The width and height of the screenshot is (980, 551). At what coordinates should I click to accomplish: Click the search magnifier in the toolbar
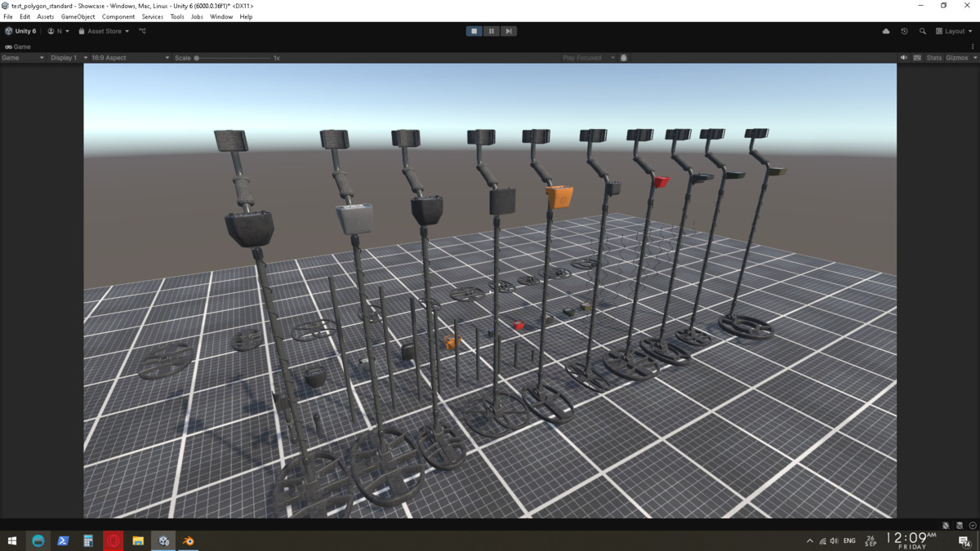[x=923, y=31]
